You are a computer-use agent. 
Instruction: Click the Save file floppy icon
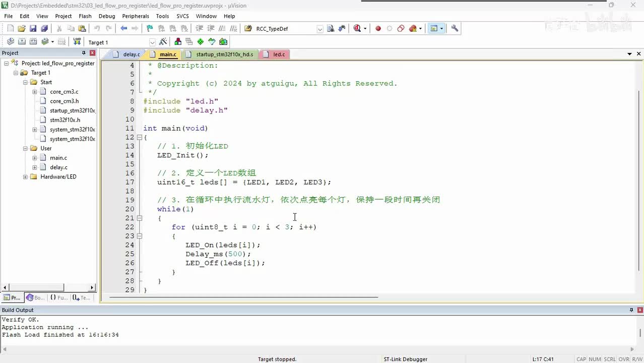(33, 29)
